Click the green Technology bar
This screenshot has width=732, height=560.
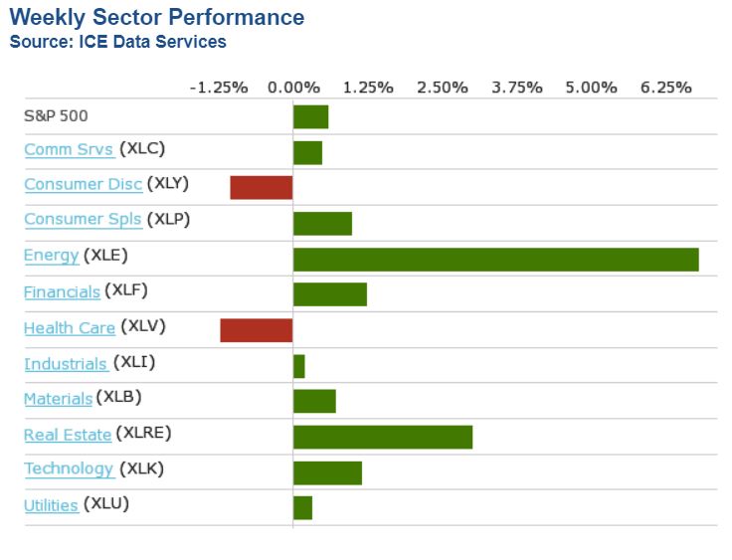pyautogui.click(x=327, y=472)
